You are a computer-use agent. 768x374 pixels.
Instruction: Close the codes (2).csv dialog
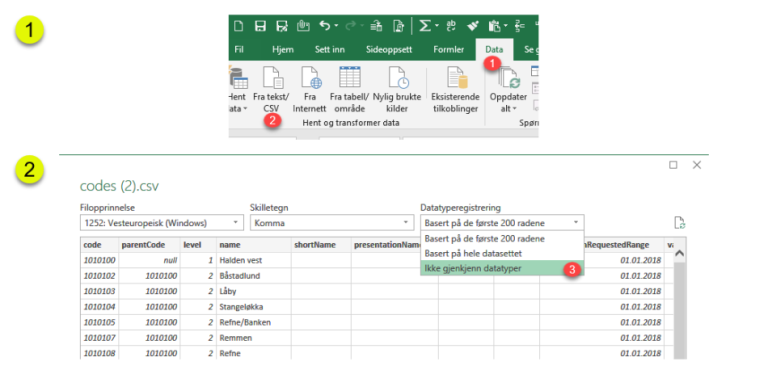[x=696, y=165]
